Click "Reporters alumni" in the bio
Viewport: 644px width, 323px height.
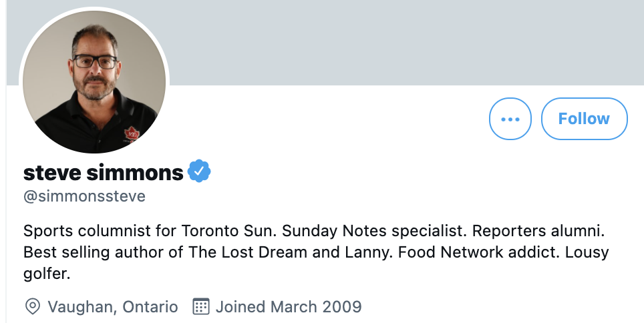pyautogui.click(x=538, y=231)
